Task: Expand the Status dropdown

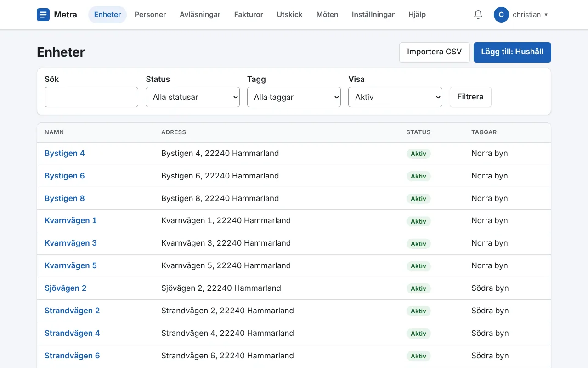Action: 192,97
